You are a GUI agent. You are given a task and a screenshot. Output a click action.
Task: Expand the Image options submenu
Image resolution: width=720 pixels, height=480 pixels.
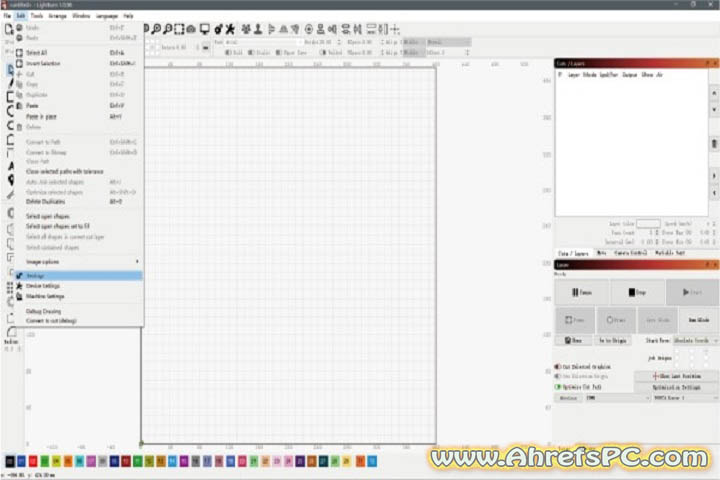79,262
